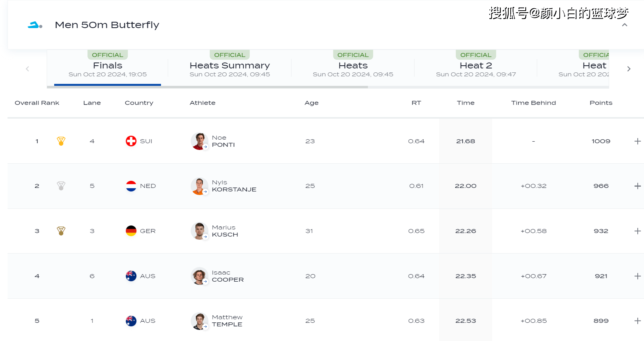This screenshot has width=644, height=341.
Task: Click the Netherlands flag icon
Action: click(x=131, y=186)
